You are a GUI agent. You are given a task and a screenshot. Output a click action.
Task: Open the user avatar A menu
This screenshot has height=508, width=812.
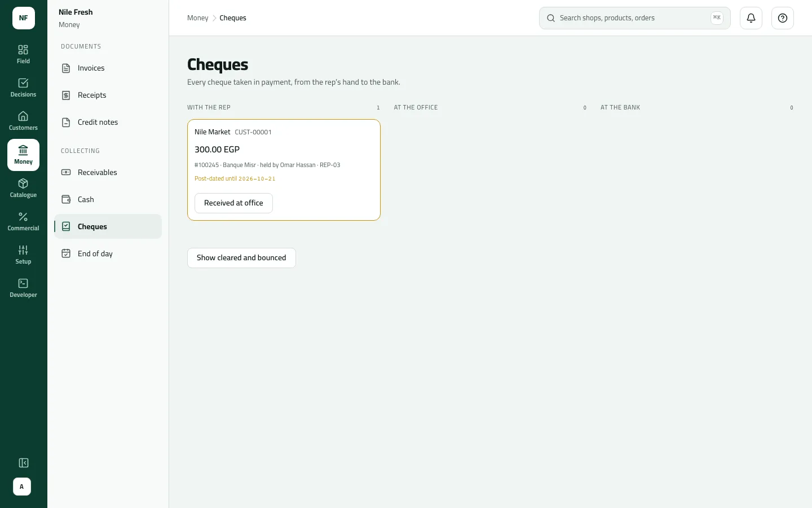[x=22, y=487]
